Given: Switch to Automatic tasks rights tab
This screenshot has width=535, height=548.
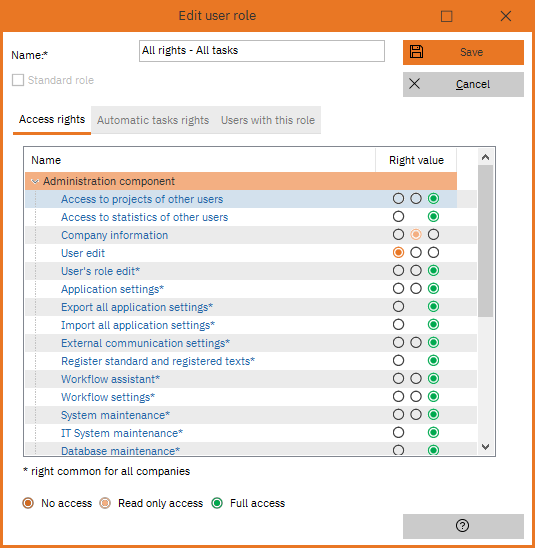Looking at the screenshot, I should pyautogui.click(x=153, y=120).
